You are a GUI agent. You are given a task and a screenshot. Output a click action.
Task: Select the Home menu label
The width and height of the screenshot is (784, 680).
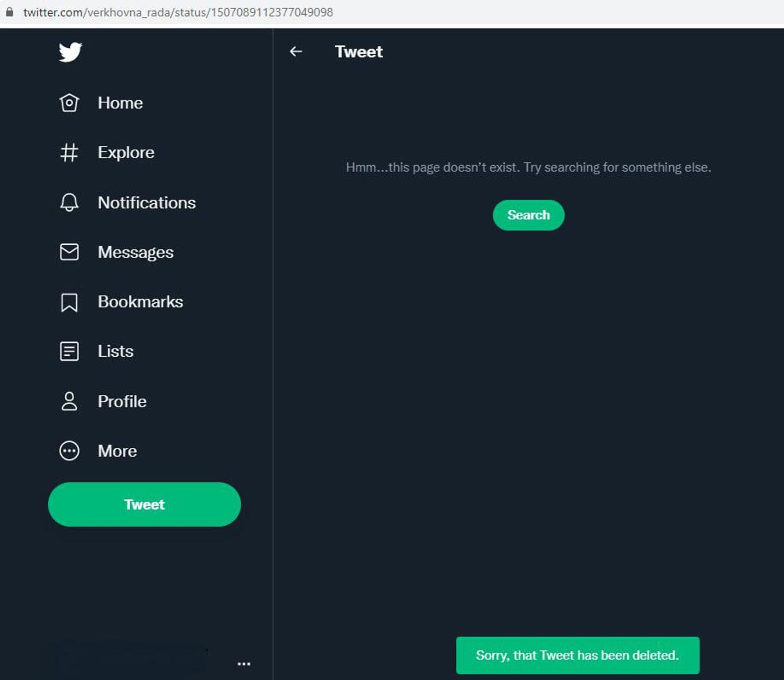click(x=120, y=103)
